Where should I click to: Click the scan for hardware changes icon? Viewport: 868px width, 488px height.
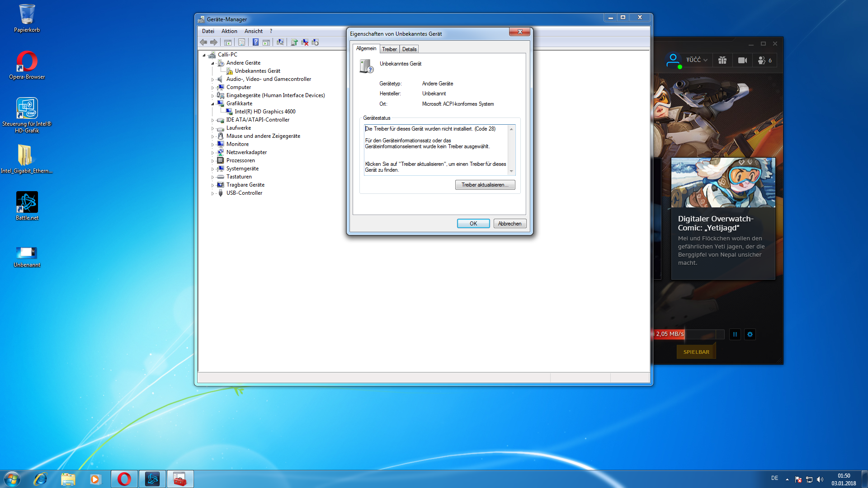(x=280, y=42)
